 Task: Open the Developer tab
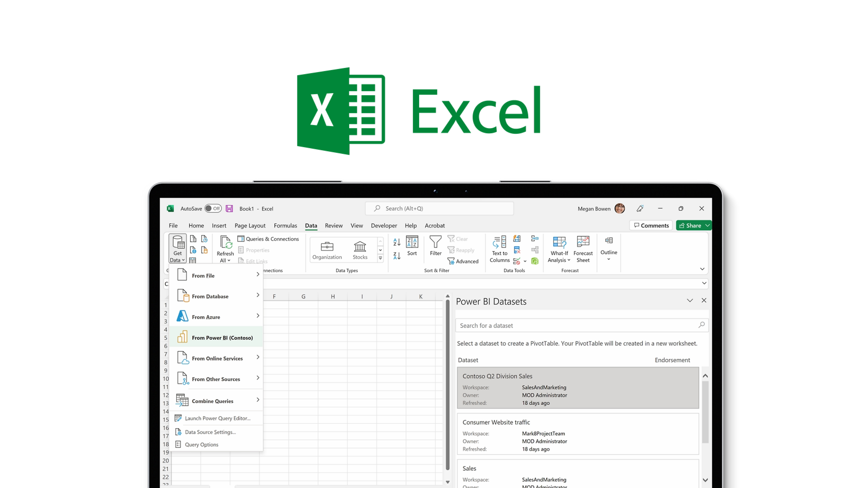tap(384, 226)
